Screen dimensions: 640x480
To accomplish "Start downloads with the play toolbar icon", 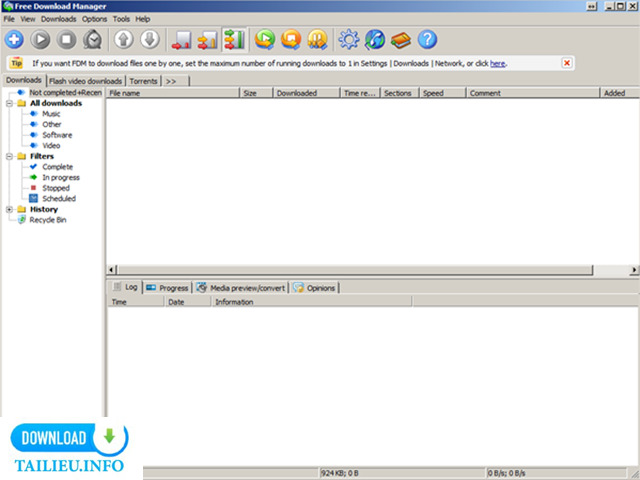I will coord(40,40).
